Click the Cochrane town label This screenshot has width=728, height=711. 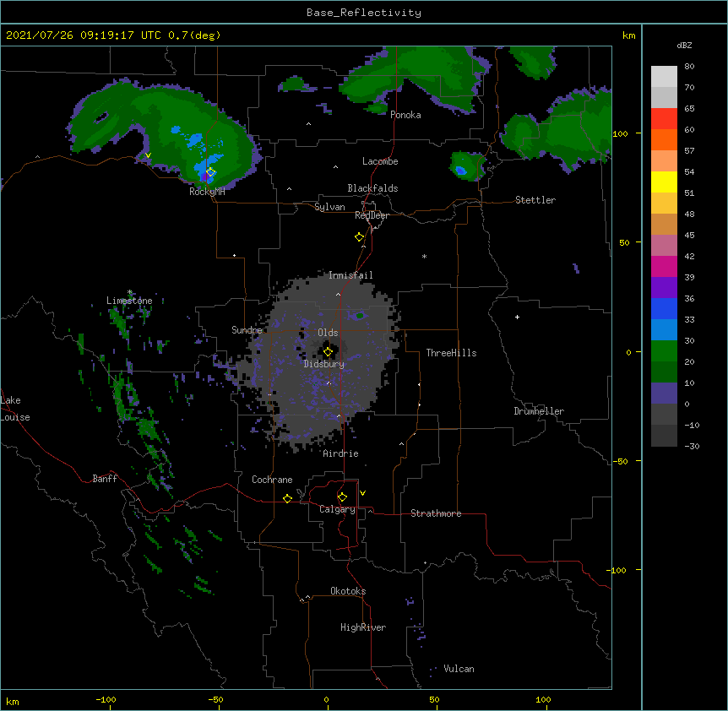tap(272, 480)
